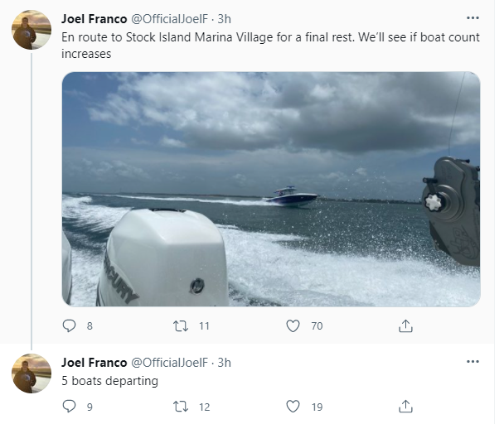Reply to the Stock Island Marina tweet
504x424 pixels.
pos(70,326)
